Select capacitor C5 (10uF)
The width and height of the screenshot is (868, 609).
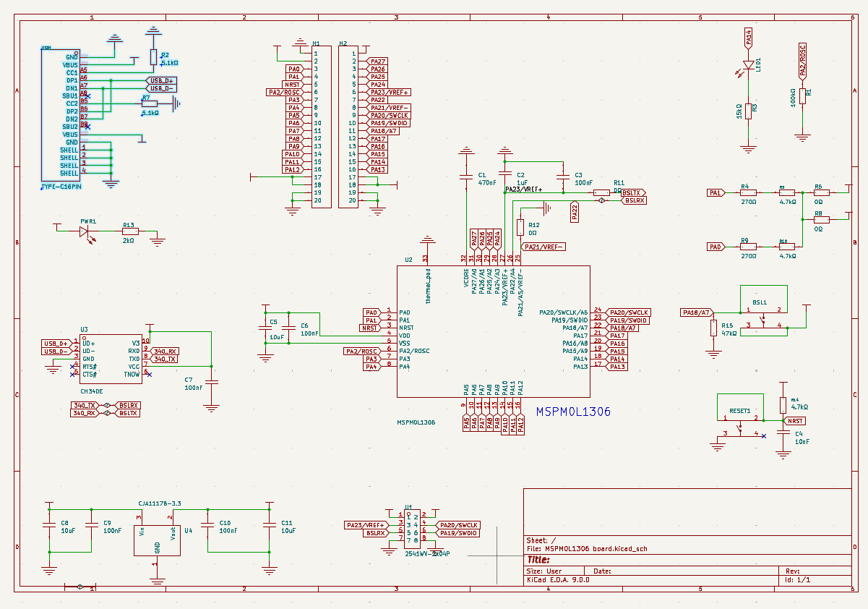[x=265, y=328]
